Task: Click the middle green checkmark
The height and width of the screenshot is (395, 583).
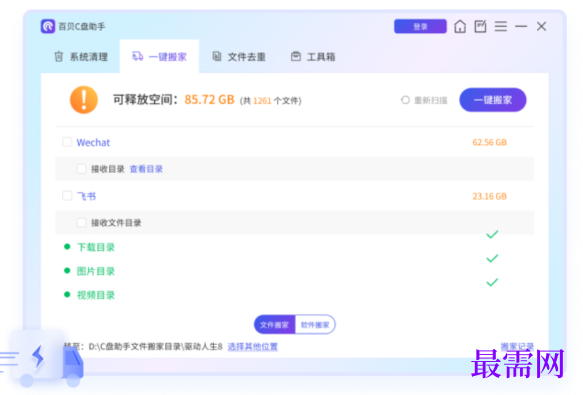Action: tap(492, 258)
